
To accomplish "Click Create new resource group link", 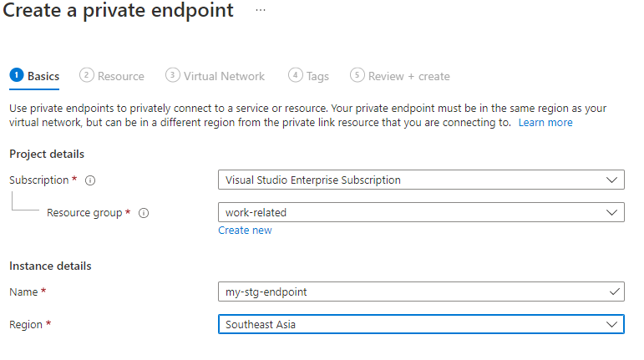I will click(x=245, y=230).
